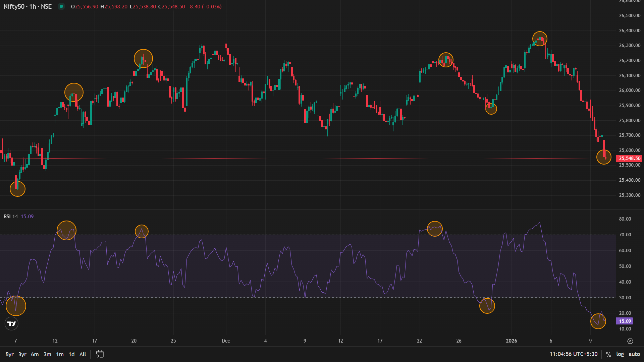644x362 pixels.
Task: Click the orange circle at latest price candle
Action: tap(604, 157)
